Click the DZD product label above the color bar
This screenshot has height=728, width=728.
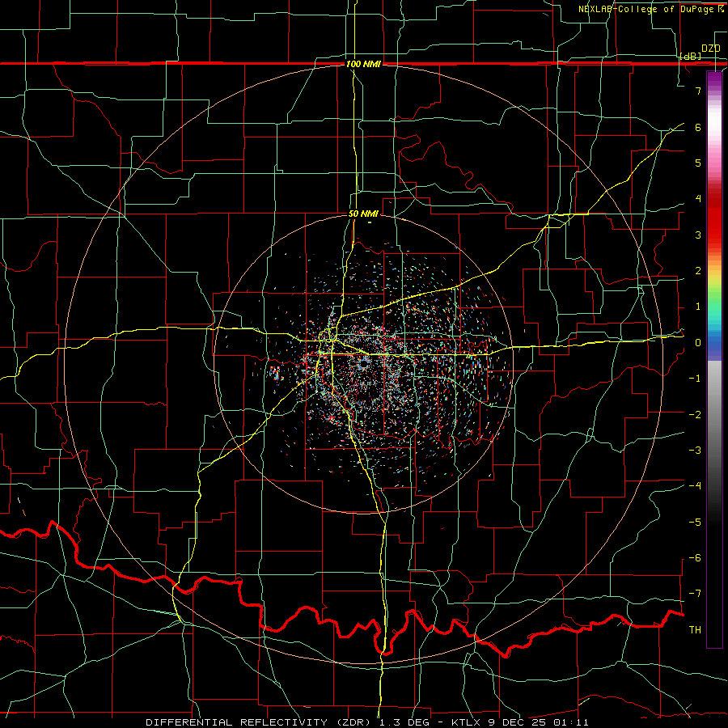tap(711, 49)
